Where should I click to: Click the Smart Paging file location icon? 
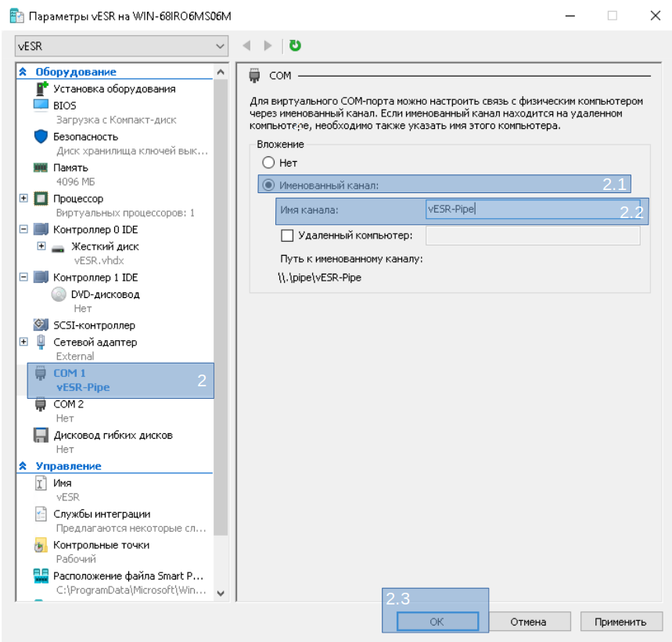(x=41, y=576)
